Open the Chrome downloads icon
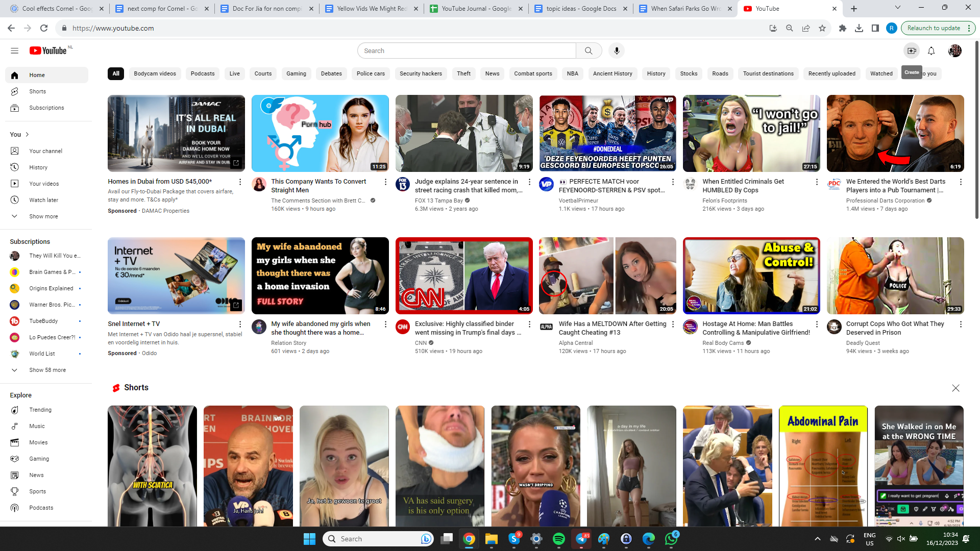 click(x=859, y=28)
